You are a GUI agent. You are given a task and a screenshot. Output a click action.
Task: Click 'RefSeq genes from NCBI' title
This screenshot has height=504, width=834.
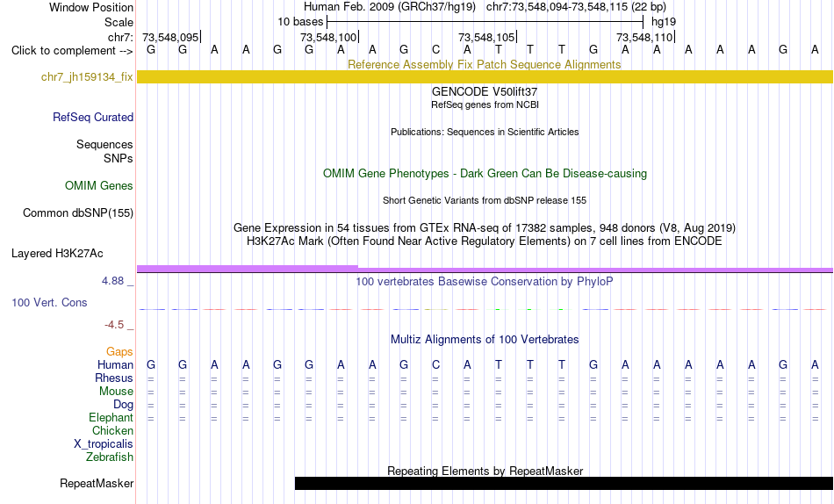485,104
